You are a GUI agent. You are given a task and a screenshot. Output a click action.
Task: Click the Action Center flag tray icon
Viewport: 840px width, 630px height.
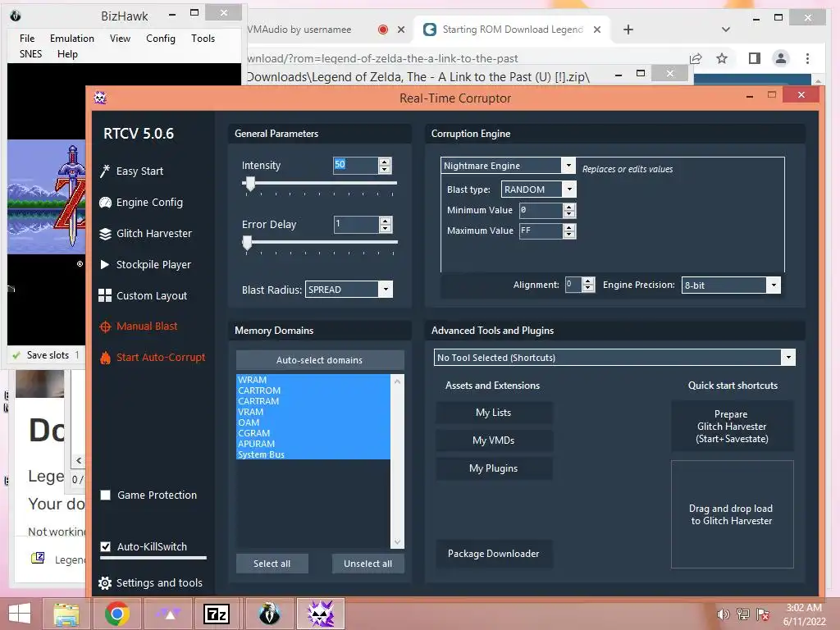pyautogui.click(x=763, y=614)
